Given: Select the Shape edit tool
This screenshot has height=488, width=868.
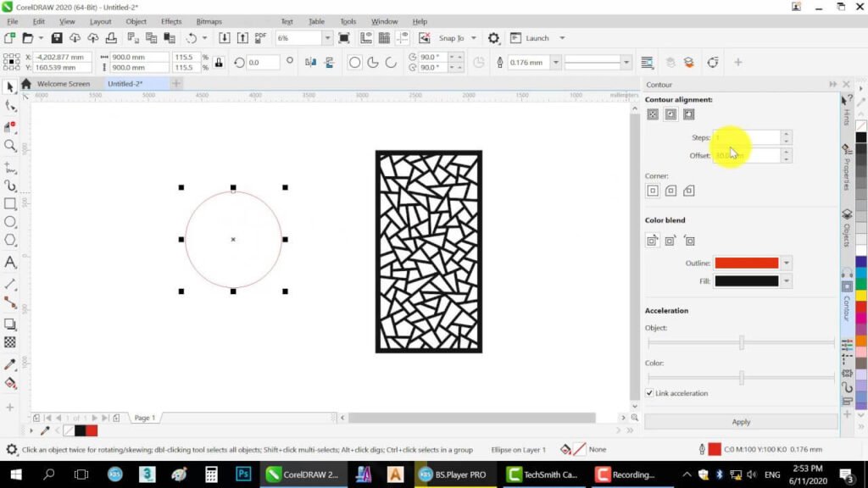Looking at the screenshot, I should click(x=10, y=106).
